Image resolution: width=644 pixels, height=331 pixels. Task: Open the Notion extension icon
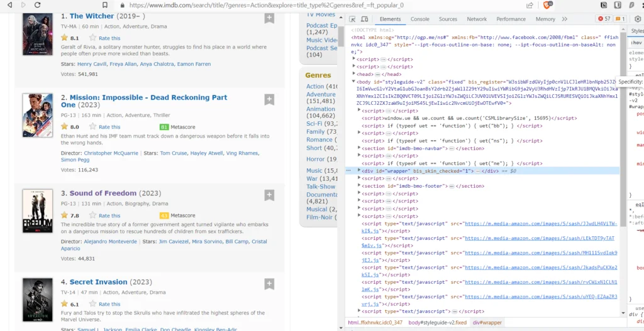604,5
